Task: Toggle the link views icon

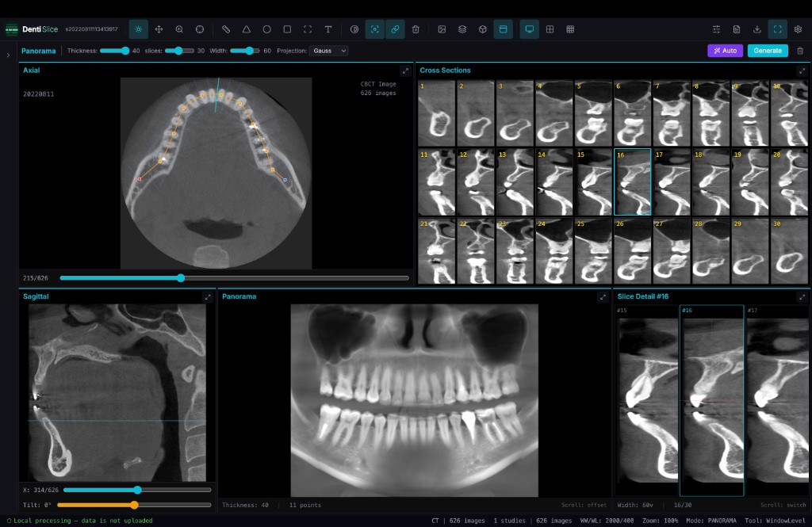Action: click(x=395, y=29)
